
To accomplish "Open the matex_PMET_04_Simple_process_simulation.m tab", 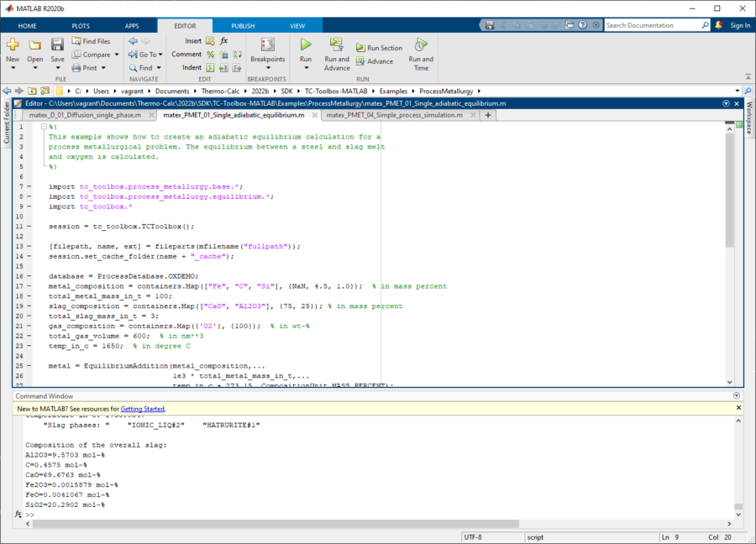I will 394,115.
